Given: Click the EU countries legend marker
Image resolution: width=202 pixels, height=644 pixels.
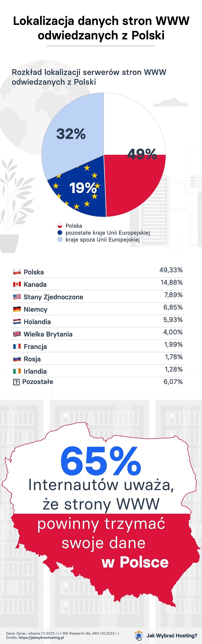Looking at the screenshot, I should pyautogui.click(x=60, y=233).
